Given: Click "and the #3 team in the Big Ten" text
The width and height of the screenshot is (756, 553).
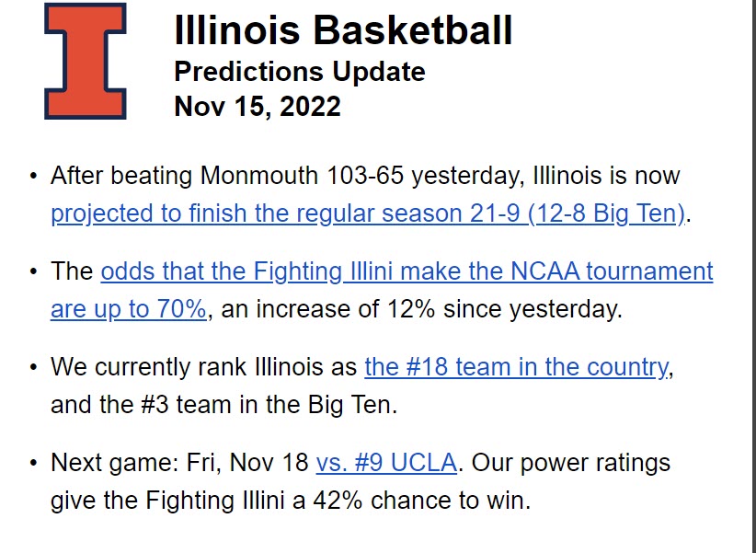Looking at the screenshot, I should [x=223, y=405].
